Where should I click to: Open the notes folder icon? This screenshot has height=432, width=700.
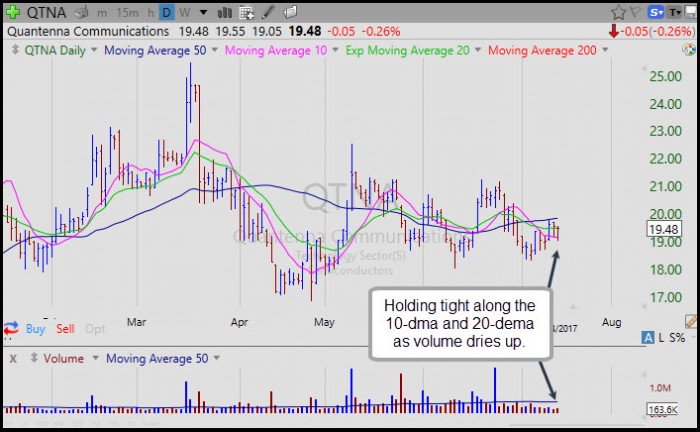(290, 12)
